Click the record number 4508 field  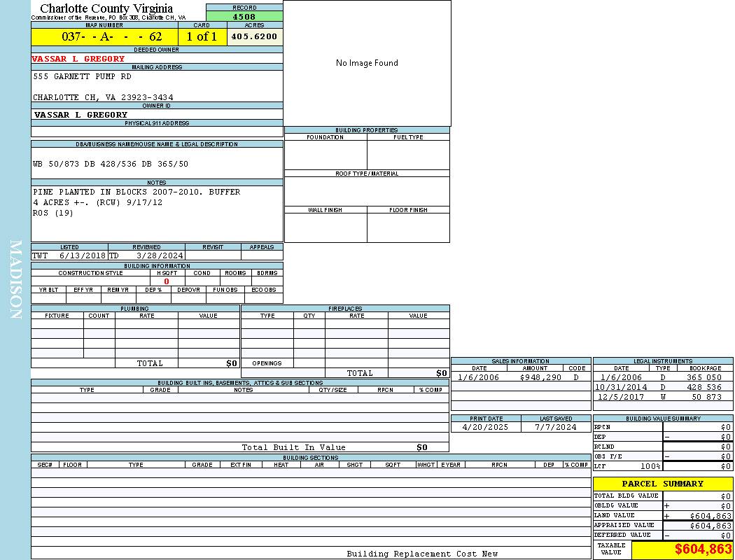244,17
